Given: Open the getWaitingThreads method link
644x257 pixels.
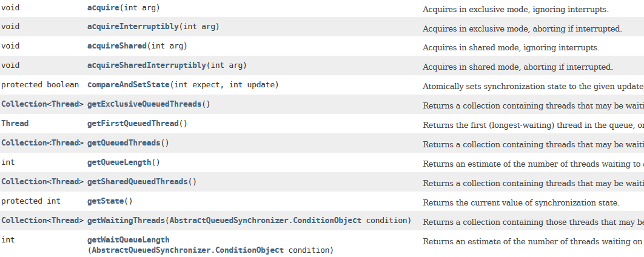Looking at the screenshot, I should coord(126,221).
